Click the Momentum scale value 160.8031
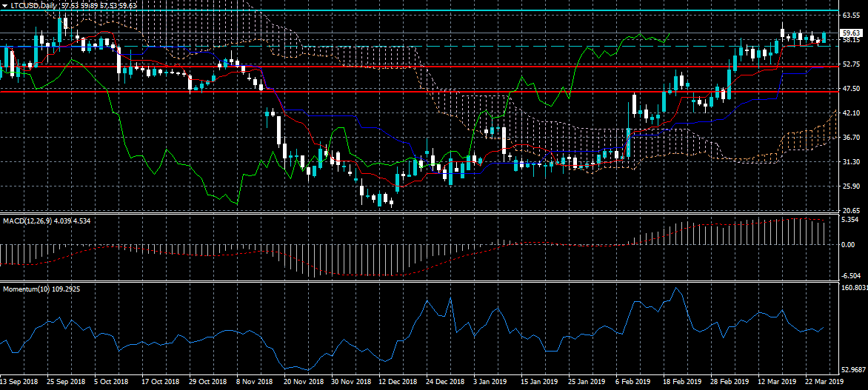 tap(854, 288)
